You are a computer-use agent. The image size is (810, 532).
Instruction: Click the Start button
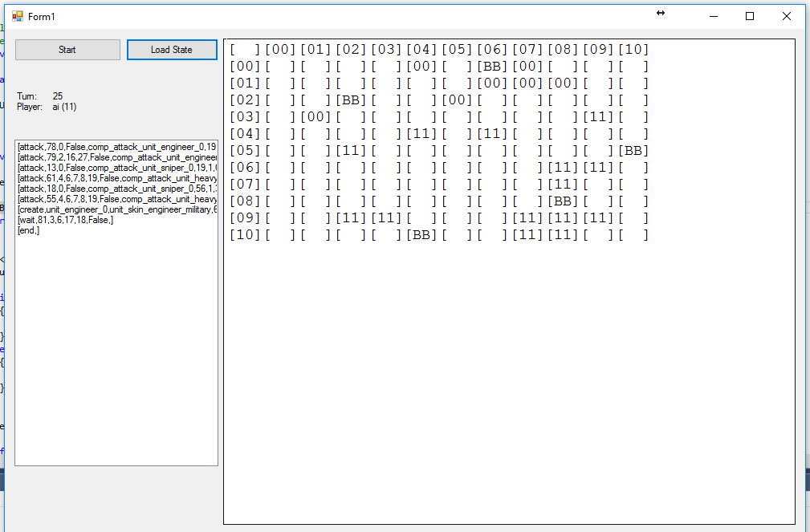(x=67, y=50)
